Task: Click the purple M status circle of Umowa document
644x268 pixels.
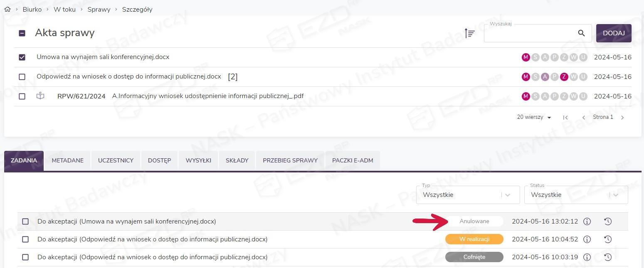Action: click(x=526, y=57)
